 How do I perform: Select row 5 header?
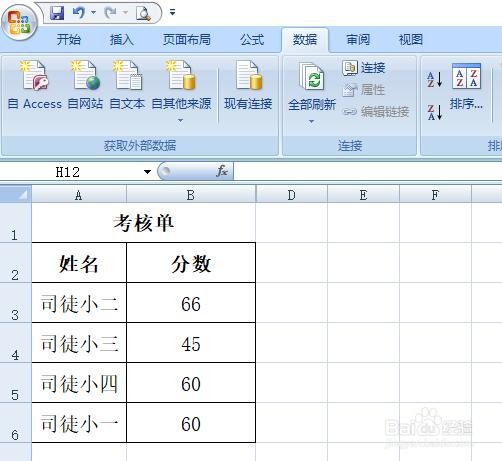coord(15,383)
